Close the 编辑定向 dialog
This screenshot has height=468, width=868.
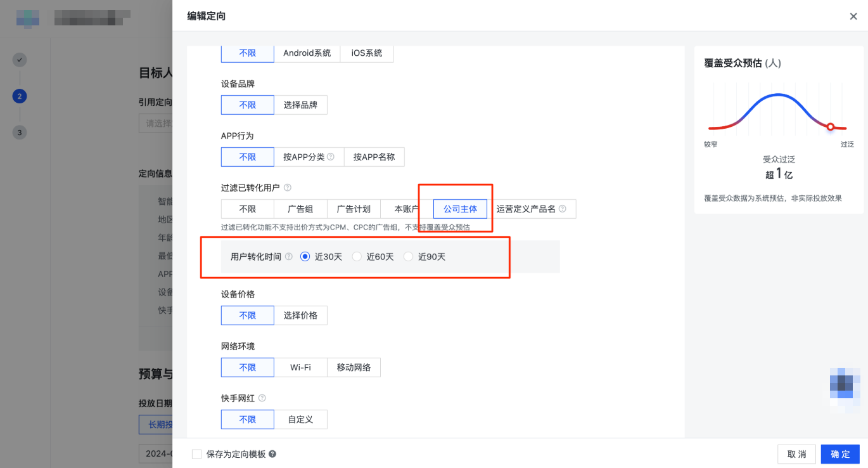point(853,16)
